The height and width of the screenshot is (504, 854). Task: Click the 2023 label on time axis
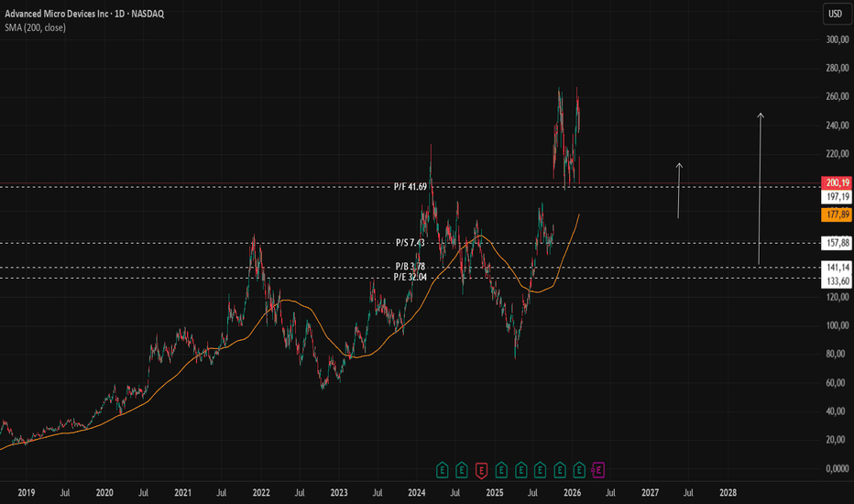339,493
